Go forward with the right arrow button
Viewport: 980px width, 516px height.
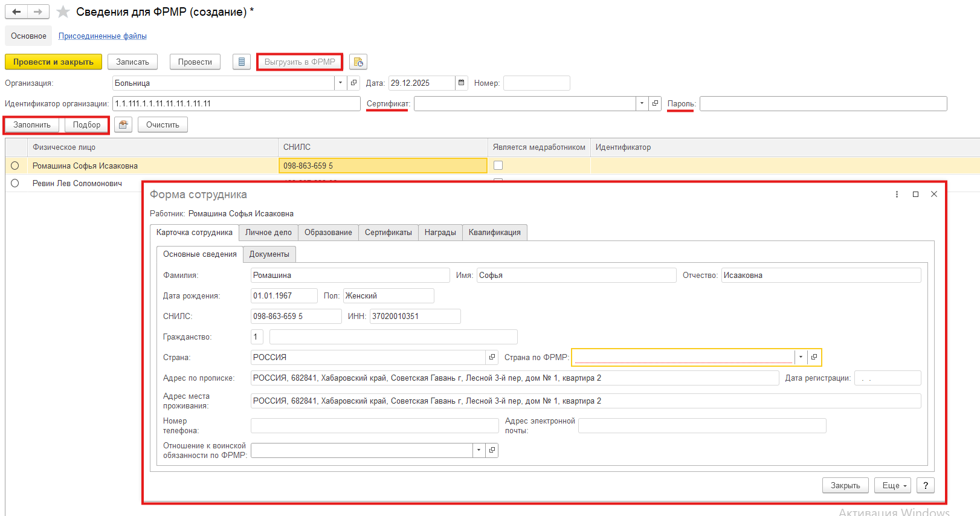38,12
